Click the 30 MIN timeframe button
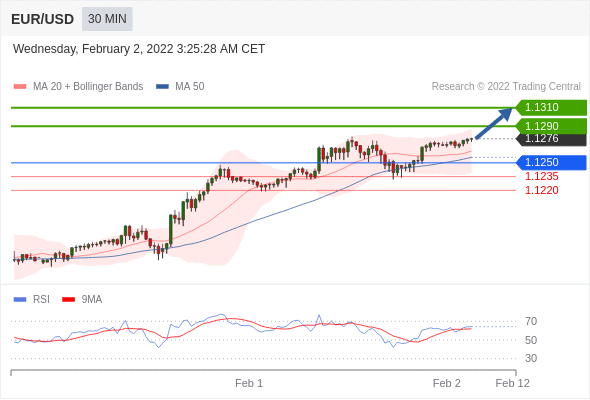This screenshot has width=590, height=400. coord(107,19)
